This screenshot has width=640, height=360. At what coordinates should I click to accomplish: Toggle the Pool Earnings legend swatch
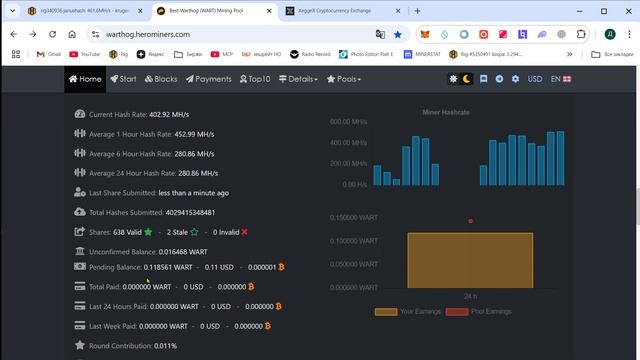[457, 312]
